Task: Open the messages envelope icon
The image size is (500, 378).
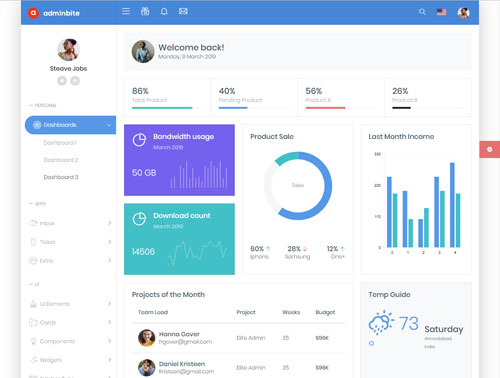Action: (183, 12)
